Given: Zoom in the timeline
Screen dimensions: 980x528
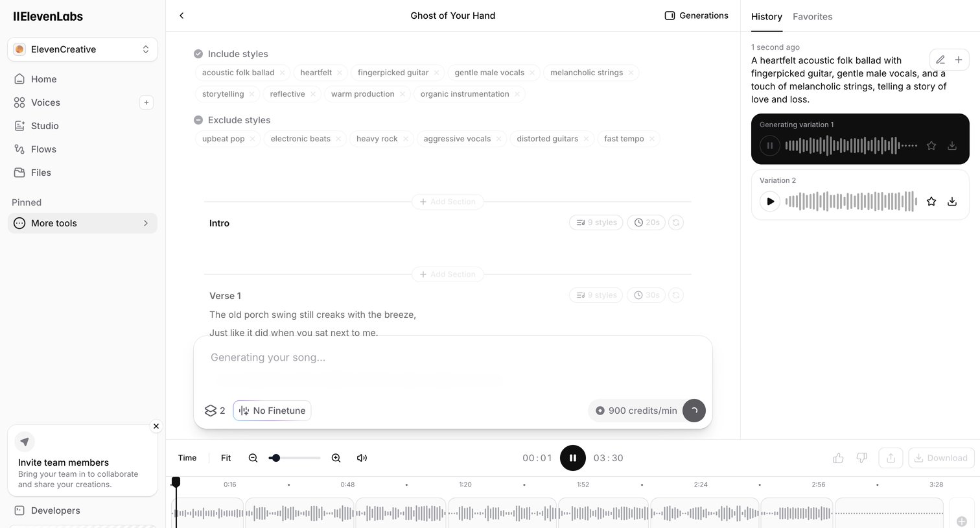Looking at the screenshot, I should coord(336,458).
